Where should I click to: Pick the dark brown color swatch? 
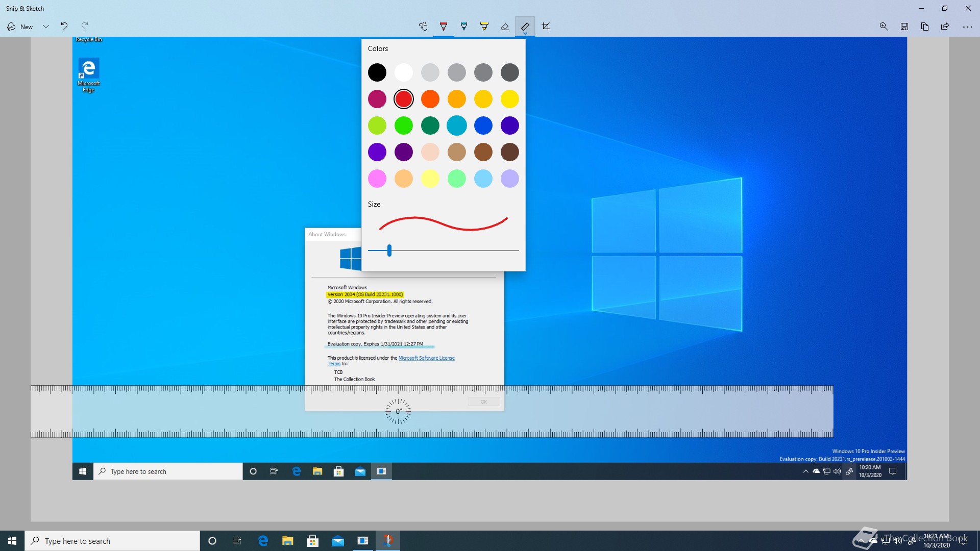(x=510, y=152)
